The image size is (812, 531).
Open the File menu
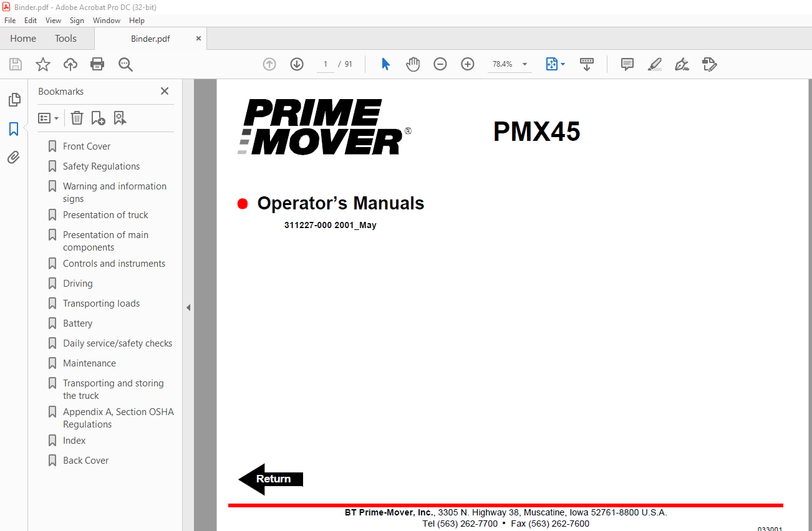[x=10, y=21]
